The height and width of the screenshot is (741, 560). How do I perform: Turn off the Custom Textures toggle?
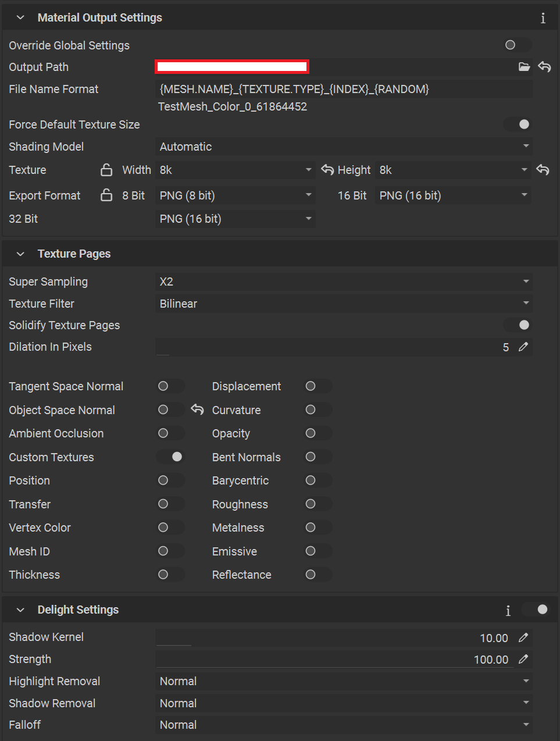pos(170,457)
